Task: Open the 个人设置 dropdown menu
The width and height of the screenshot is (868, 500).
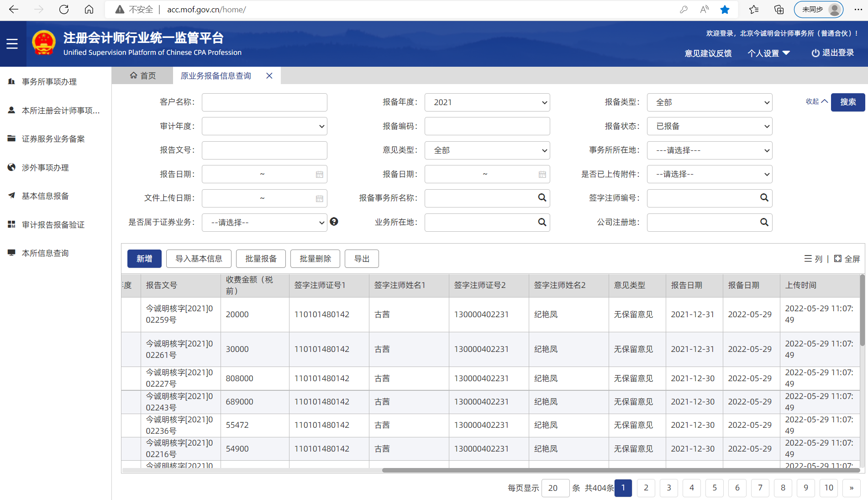Action: [768, 53]
